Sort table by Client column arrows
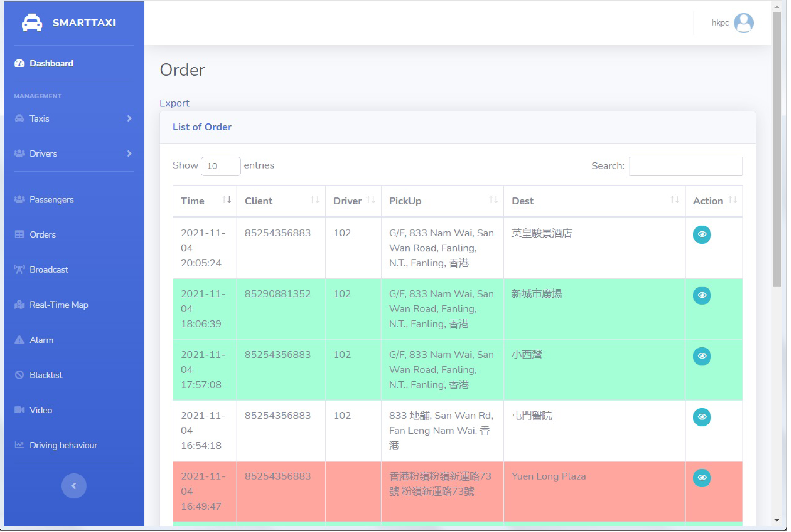 point(315,200)
